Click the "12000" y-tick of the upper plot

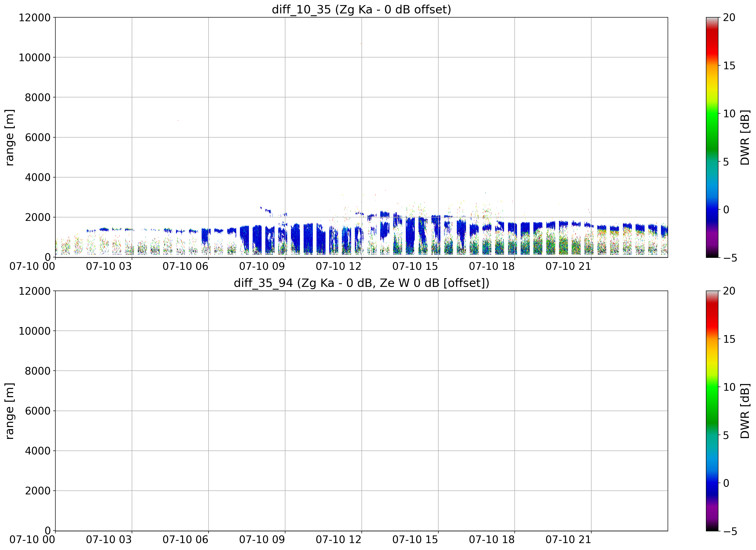[34, 17]
